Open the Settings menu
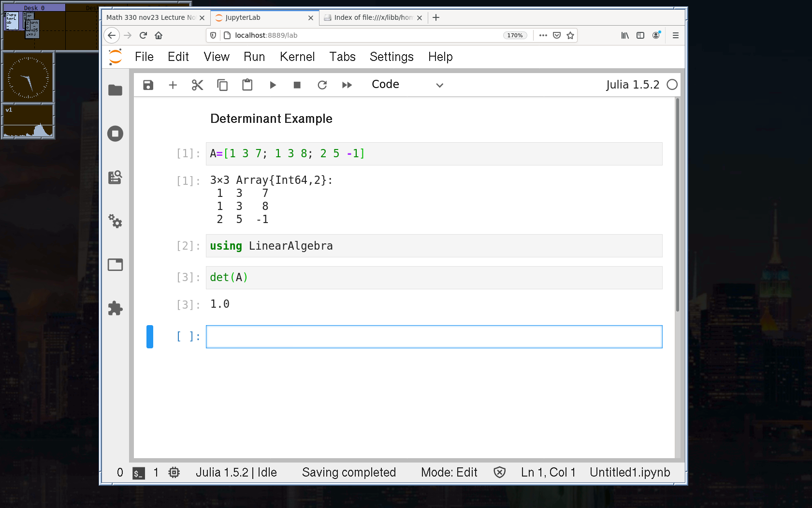Screen dimensions: 812x508 point(391,57)
